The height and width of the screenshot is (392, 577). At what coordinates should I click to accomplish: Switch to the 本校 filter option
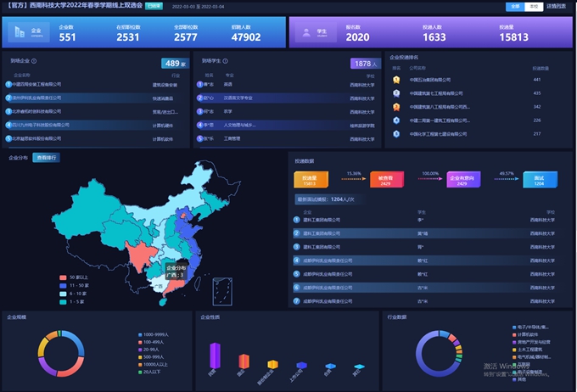coord(534,7)
